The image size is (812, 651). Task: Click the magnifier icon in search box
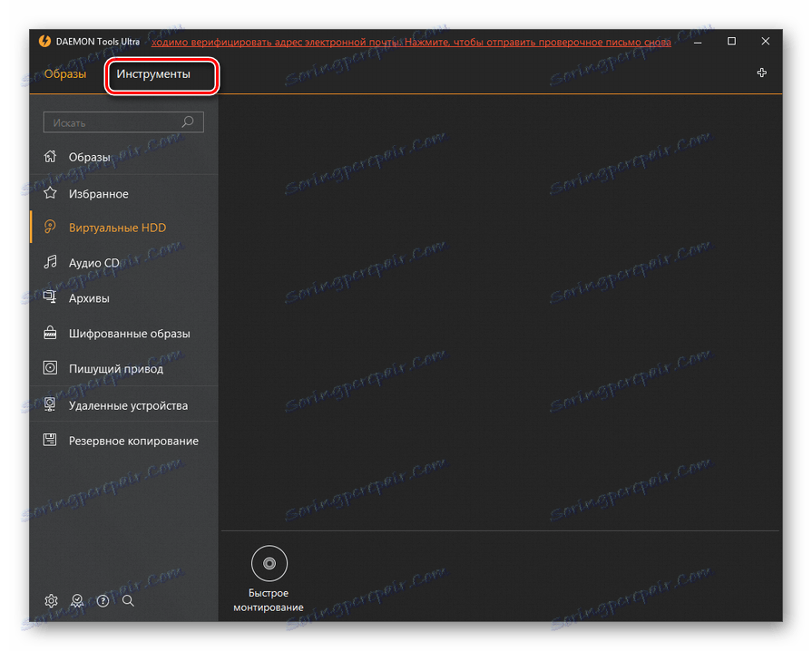[188, 122]
